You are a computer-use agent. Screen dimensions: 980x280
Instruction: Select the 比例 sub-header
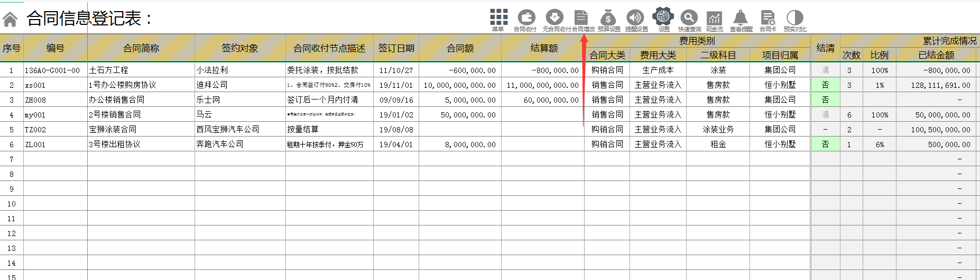[880, 55]
